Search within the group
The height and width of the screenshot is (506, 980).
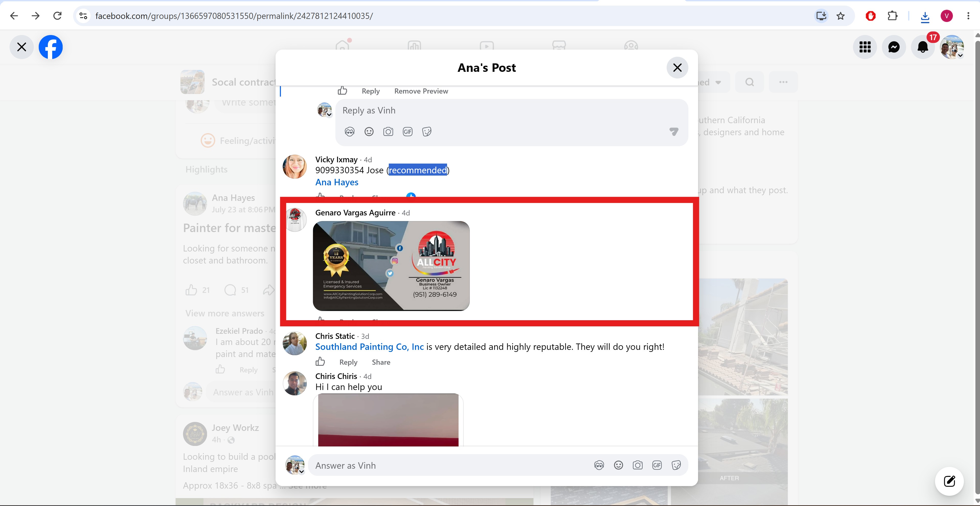click(749, 82)
